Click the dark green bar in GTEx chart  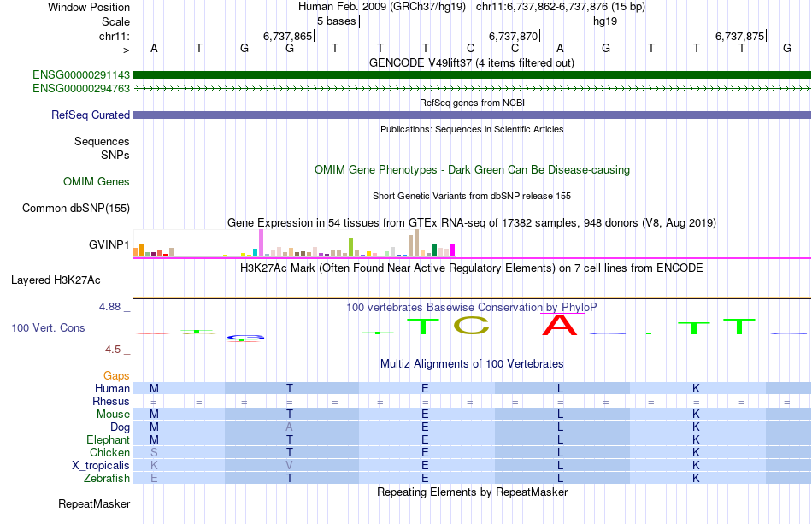(x=435, y=250)
